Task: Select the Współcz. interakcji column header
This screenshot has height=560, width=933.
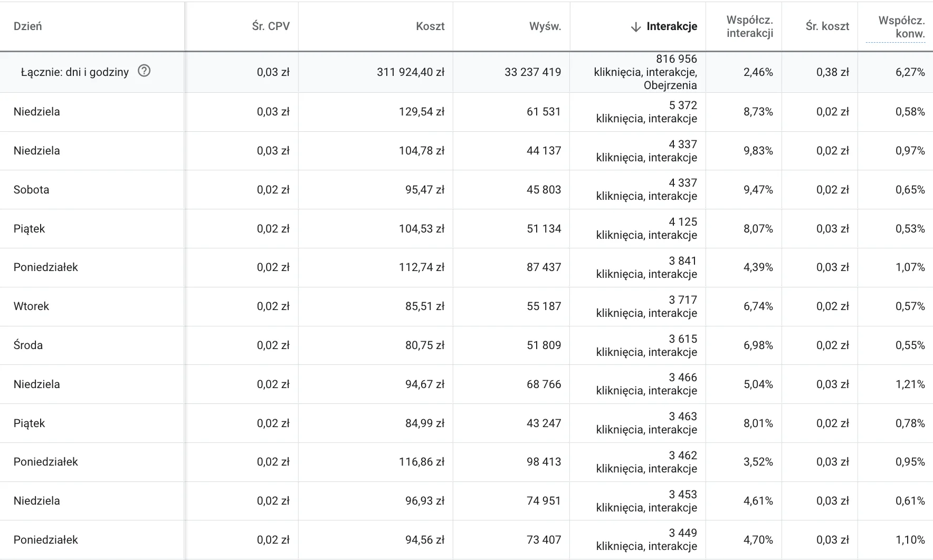Action: click(749, 26)
